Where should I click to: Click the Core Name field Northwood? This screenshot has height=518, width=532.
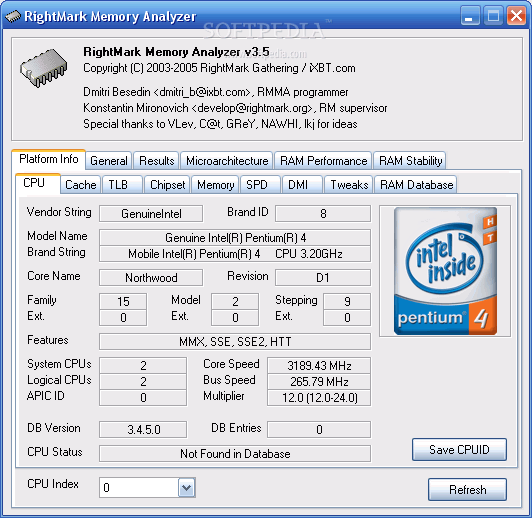(x=151, y=277)
